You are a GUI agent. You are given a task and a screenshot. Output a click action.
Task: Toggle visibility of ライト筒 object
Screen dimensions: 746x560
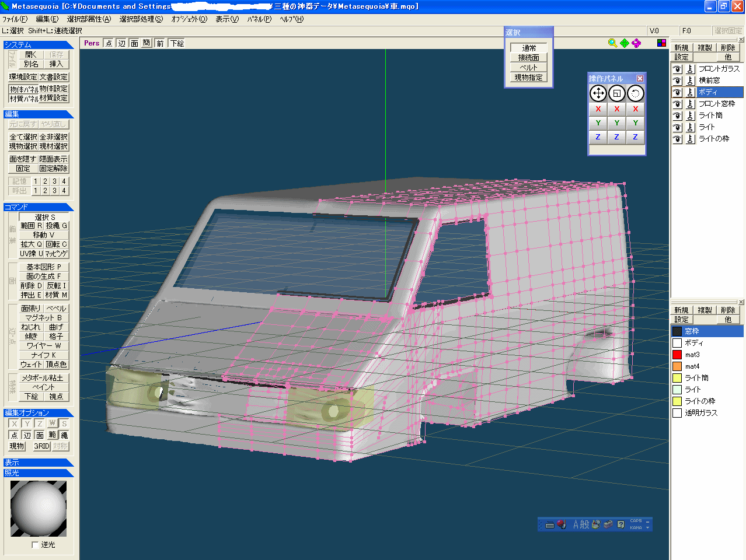click(677, 116)
